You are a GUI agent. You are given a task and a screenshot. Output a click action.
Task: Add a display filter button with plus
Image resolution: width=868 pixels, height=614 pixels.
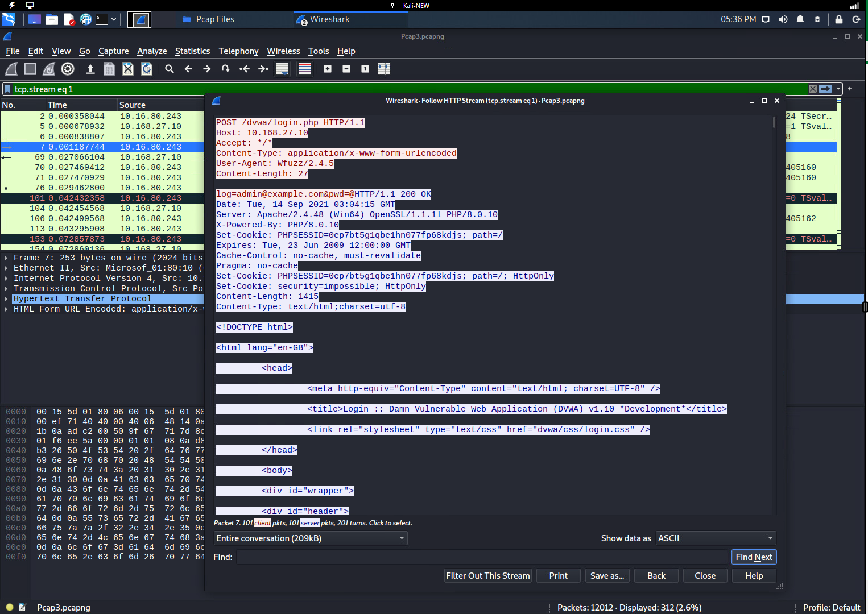coord(850,89)
